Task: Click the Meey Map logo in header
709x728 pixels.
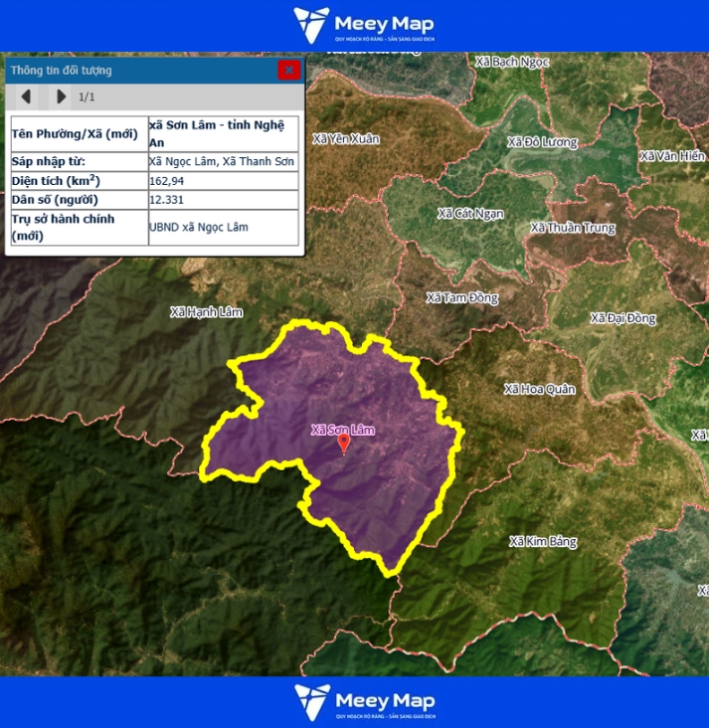Action: [x=364, y=26]
